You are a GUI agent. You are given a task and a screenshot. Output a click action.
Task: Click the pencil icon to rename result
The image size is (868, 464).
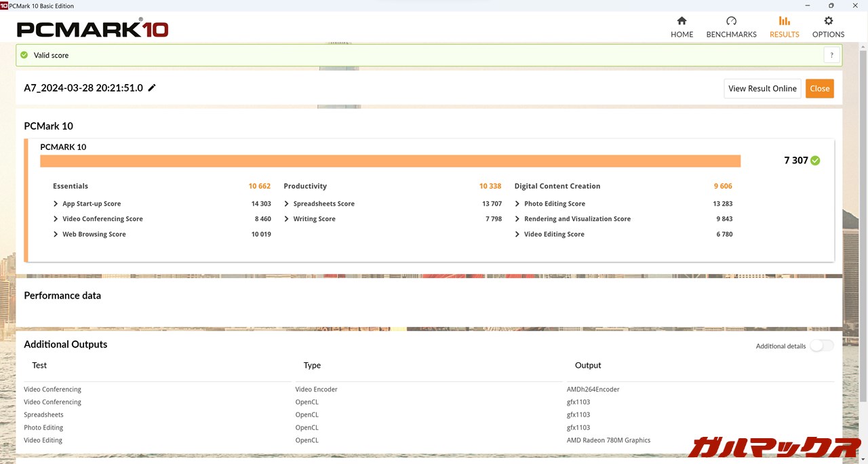pyautogui.click(x=152, y=88)
